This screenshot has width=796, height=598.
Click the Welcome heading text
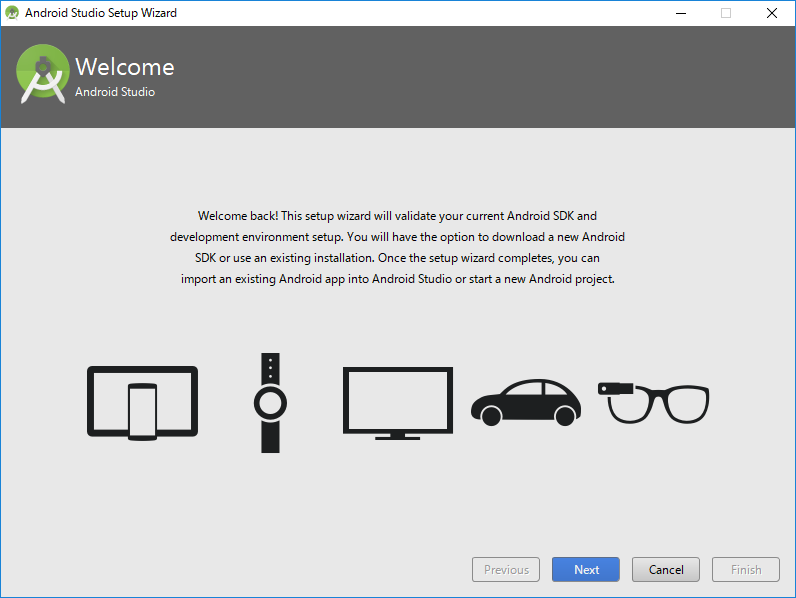click(x=125, y=67)
